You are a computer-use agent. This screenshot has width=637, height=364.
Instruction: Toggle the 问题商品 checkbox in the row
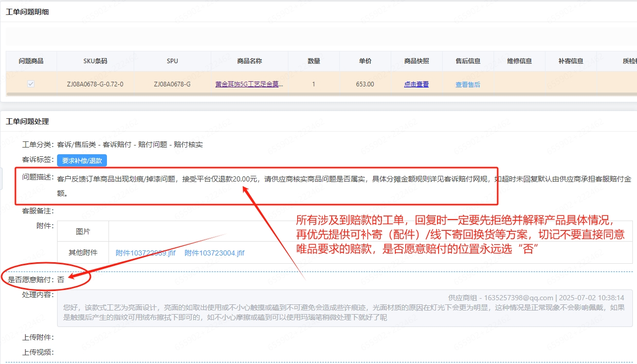(31, 84)
